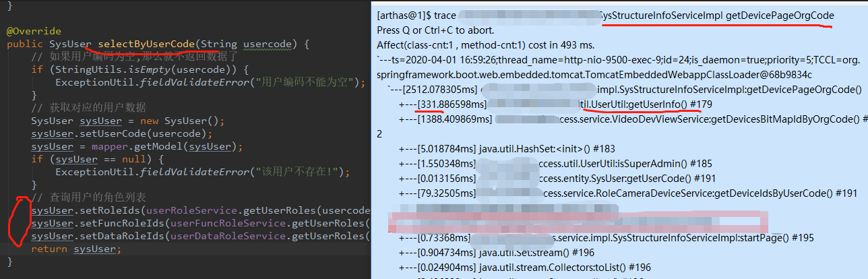868x279 pixels.
Task: Click the total time '[2512.078305ms]'
Action: click(441, 90)
